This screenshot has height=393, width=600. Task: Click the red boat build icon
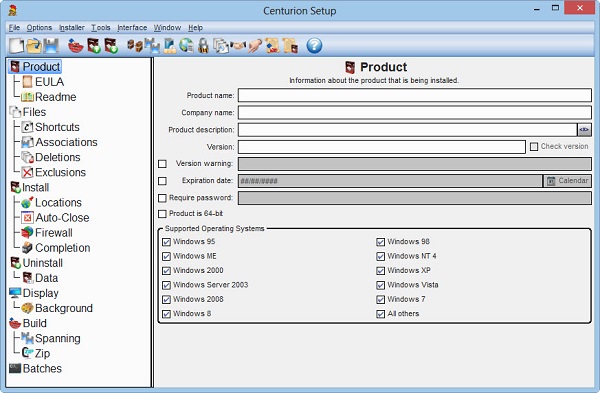(x=76, y=46)
